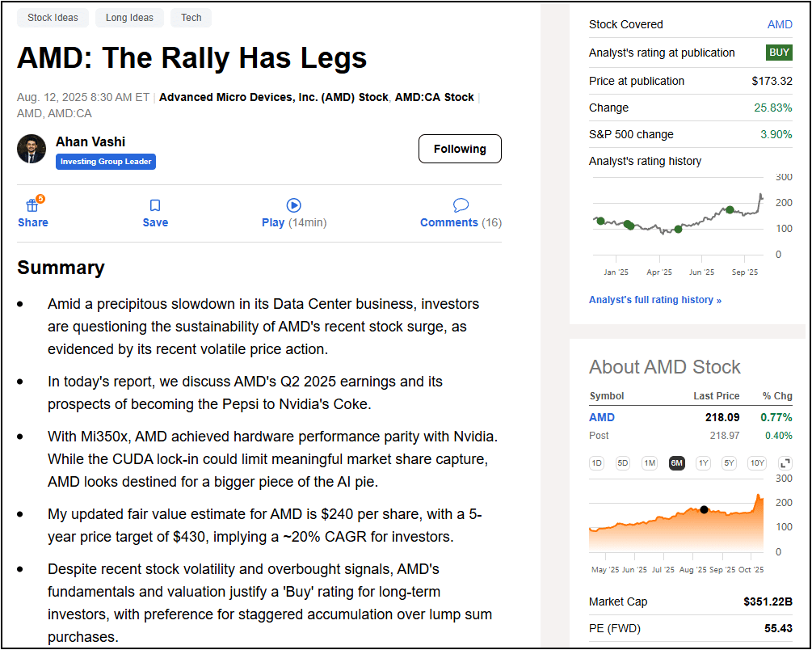Open the Advanced Micro Devices, Inc. (AMD) Stock link
Screen dimensions: 812x650
coord(274,97)
